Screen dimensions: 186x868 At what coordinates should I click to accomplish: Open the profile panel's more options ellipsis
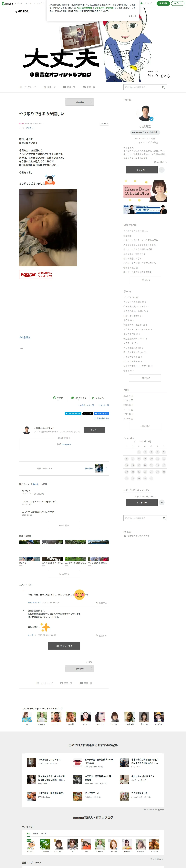pyautogui.click(x=162, y=170)
